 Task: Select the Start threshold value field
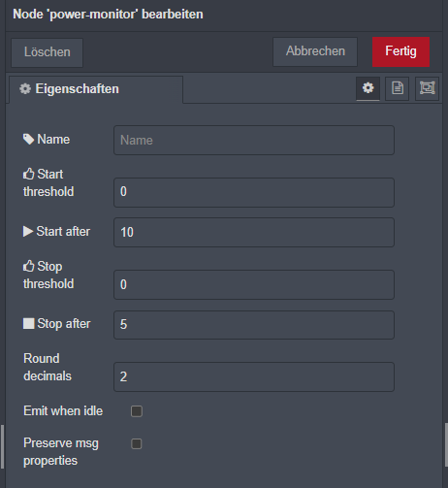254,192
